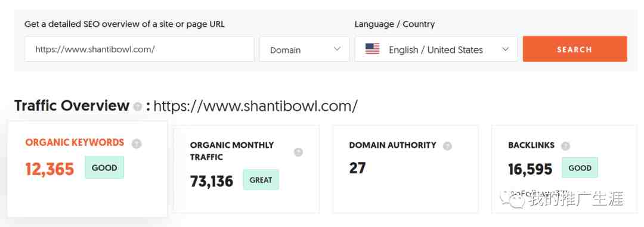Select the Organic Keywords card

click(x=88, y=169)
